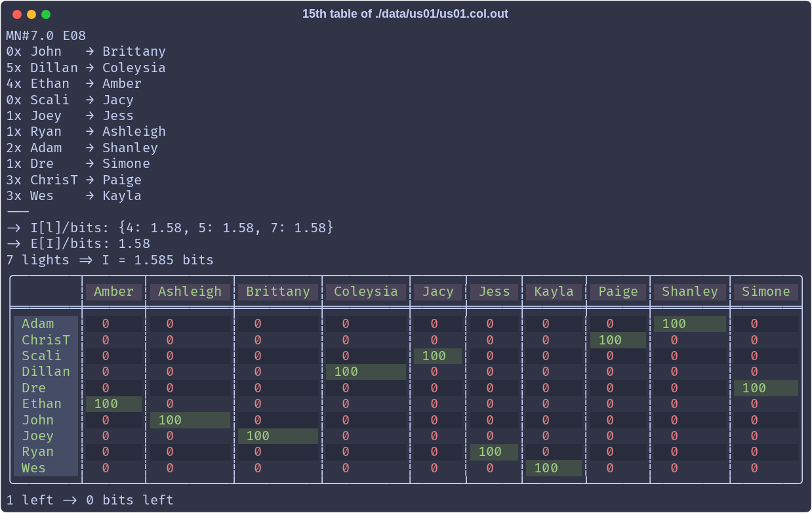Select the line '5x Dillan → Coleysia'
Image resolution: width=812 pixels, height=513 pixels.
pyautogui.click(x=86, y=68)
